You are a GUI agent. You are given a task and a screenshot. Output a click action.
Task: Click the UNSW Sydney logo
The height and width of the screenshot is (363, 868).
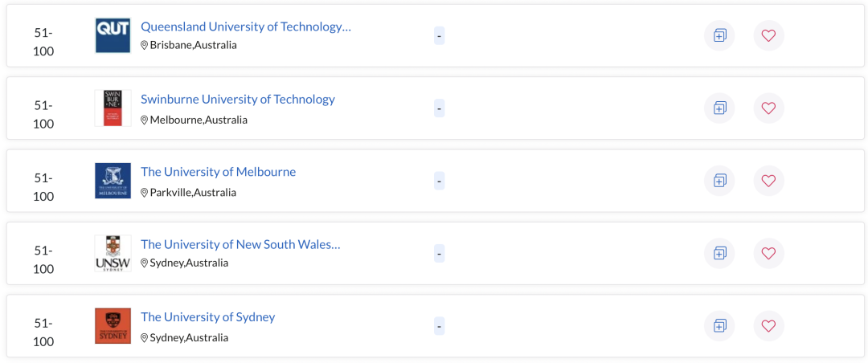coord(113,254)
